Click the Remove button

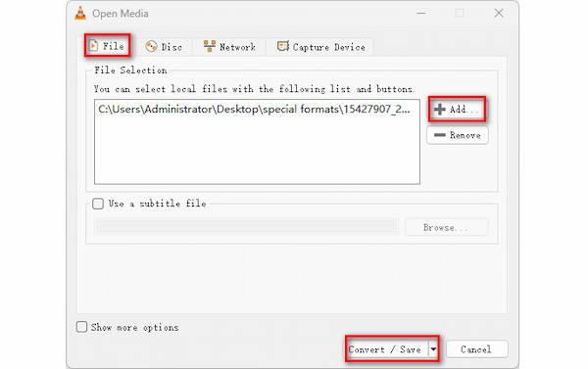[x=458, y=135]
